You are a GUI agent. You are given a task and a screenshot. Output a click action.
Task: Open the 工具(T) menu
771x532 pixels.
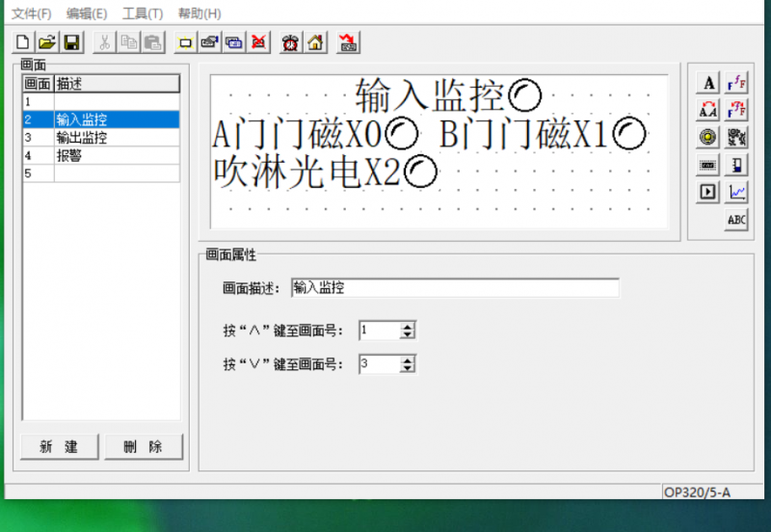point(143,13)
